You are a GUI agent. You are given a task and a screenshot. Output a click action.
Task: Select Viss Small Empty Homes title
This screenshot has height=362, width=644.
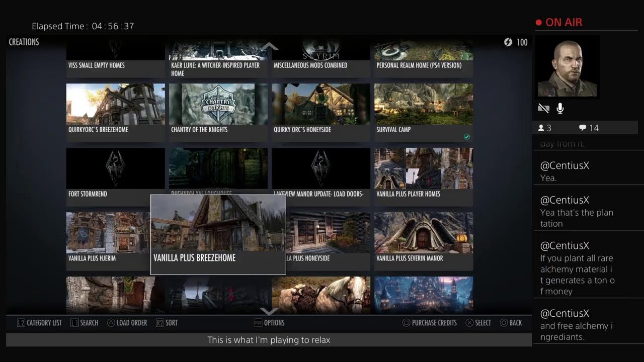tap(97, 65)
